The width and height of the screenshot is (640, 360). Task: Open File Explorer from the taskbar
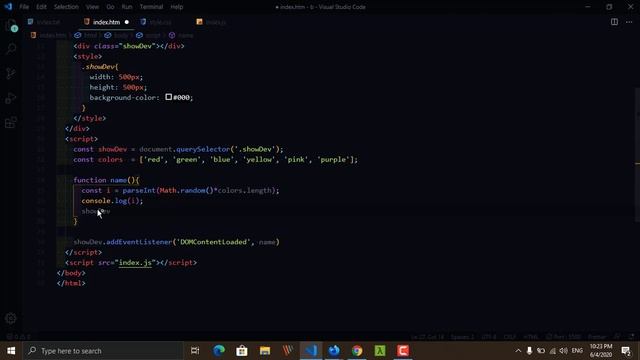[x=265, y=351]
